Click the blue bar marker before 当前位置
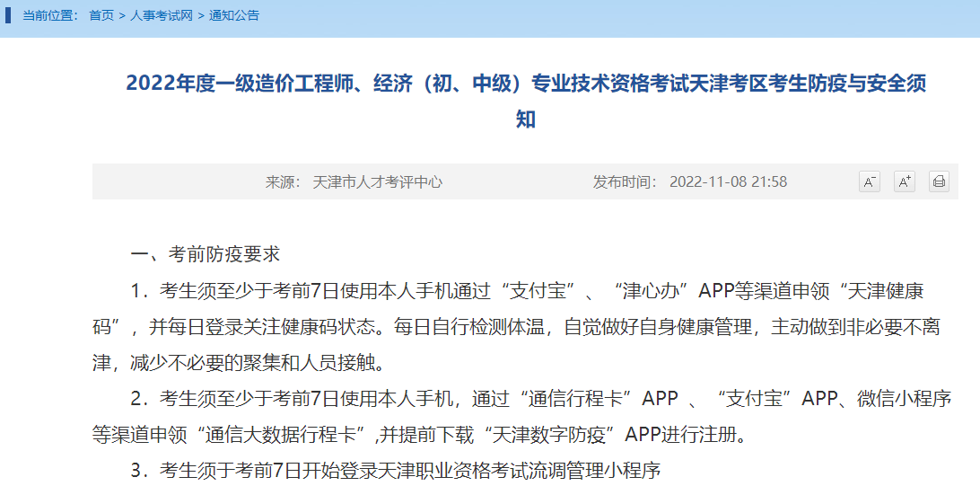This screenshot has width=980, height=486. point(8,15)
